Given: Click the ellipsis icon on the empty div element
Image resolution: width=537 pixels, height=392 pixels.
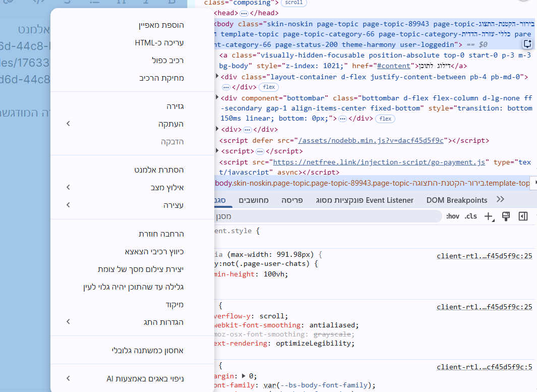Looking at the screenshot, I should coord(247,129).
